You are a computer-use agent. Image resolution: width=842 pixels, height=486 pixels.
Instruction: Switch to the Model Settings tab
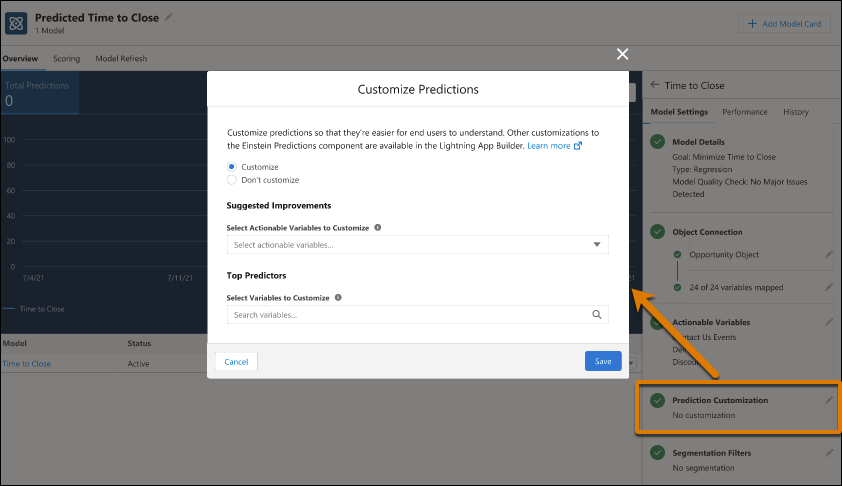(679, 112)
